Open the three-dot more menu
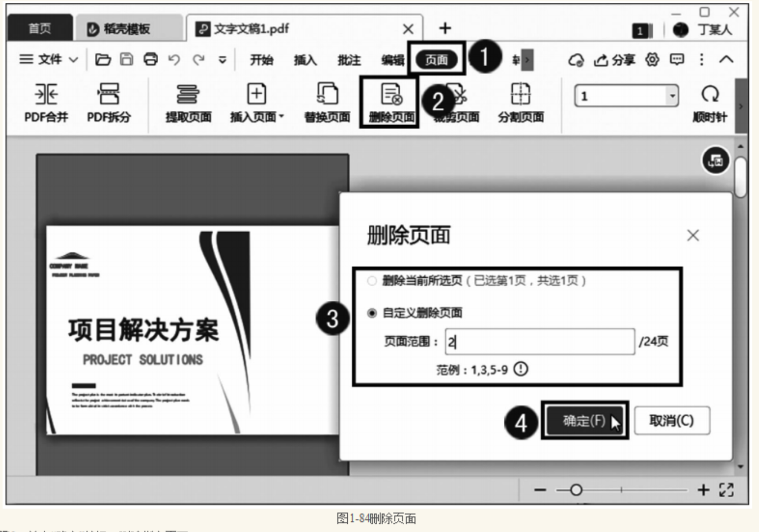 (702, 59)
